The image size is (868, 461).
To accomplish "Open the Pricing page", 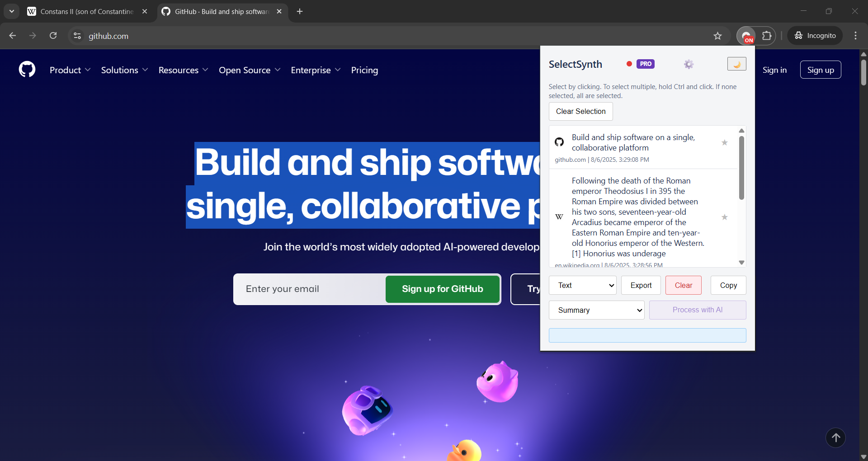I will (x=364, y=70).
